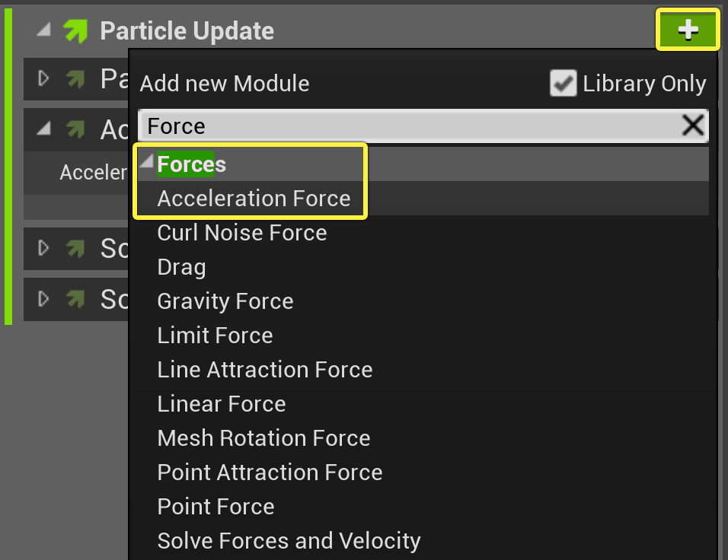Screen dimensions: 728x560
Task: Pick Solve Forces and Velocity from the list
Action: [288, 541]
